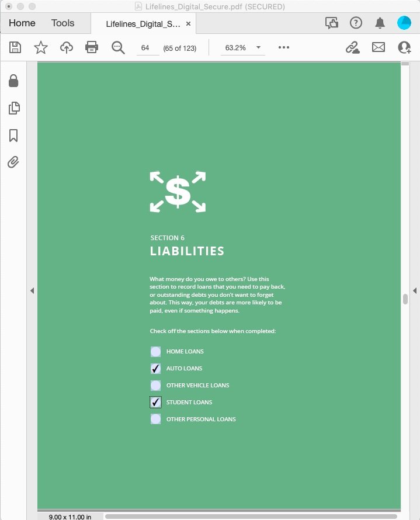Image resolution: width=420 pixels, height=520 pixels.
Task: Click the window title Lifelines_Digital_Secure.pdf
Action: pyautogui.click(x=215, y=6)
